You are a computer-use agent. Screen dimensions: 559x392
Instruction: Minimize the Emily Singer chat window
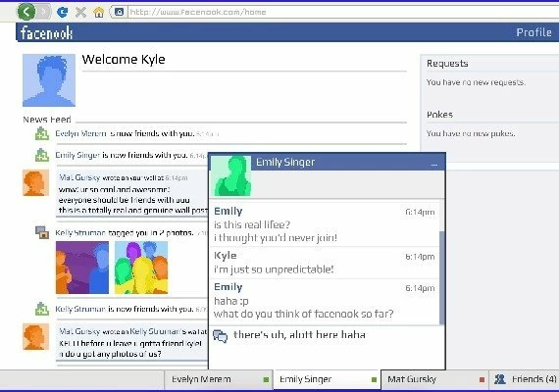(433, 164)
